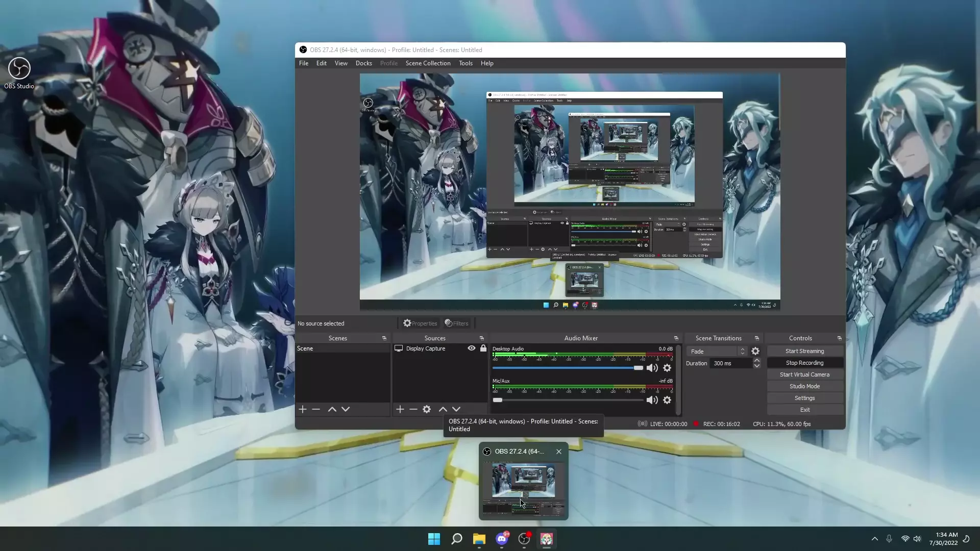The width and height of the screenshot is (980, 551).
Task: Open the Scene Collection menu
Action: pyautogui.click(x=428, y=63)
